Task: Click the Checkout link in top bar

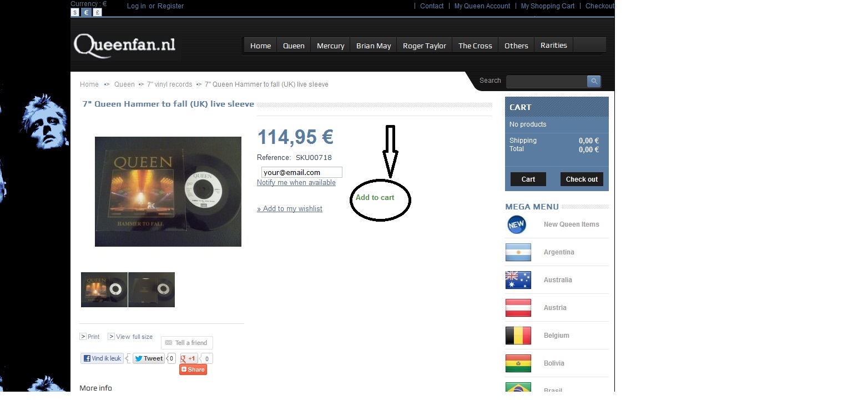Action: coord(600,6)
